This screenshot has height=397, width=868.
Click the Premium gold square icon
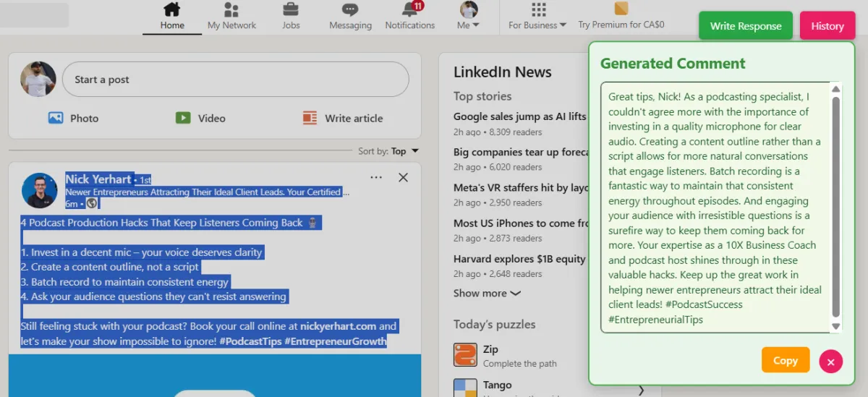(x=621, y=9)
